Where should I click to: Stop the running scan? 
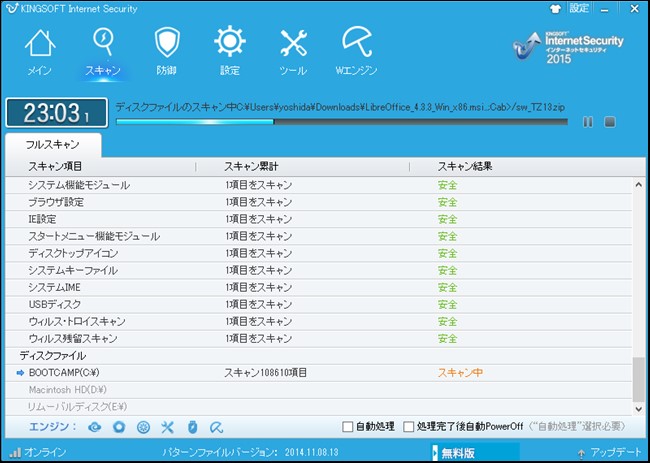tap(609, 122)
